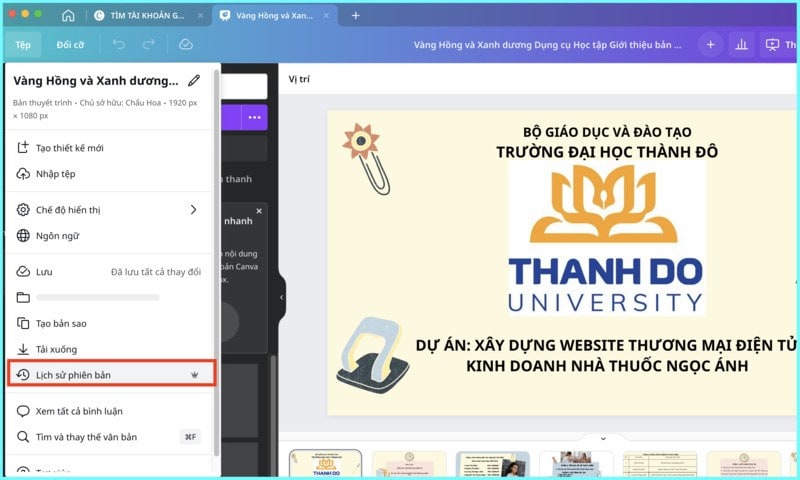Click the home icon in tab bar

pyautogui.click(x=68, y=16)
